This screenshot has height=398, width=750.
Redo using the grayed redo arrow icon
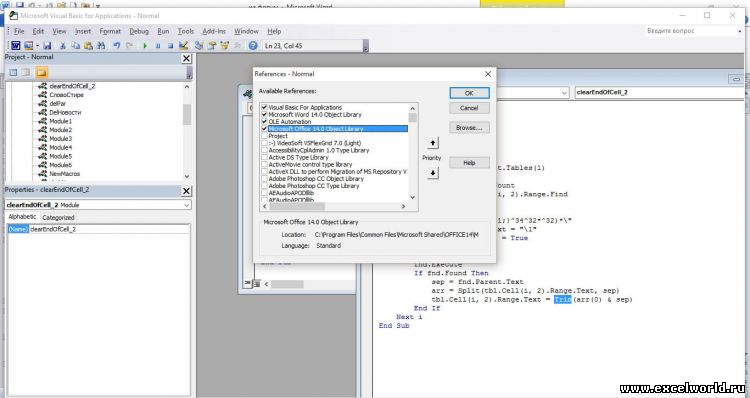(129, 46)
